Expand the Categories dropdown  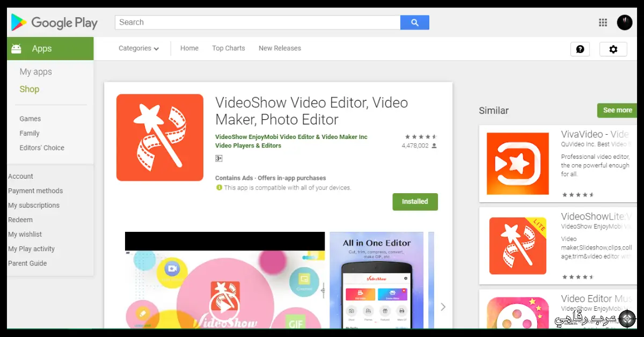pos(138,48)
